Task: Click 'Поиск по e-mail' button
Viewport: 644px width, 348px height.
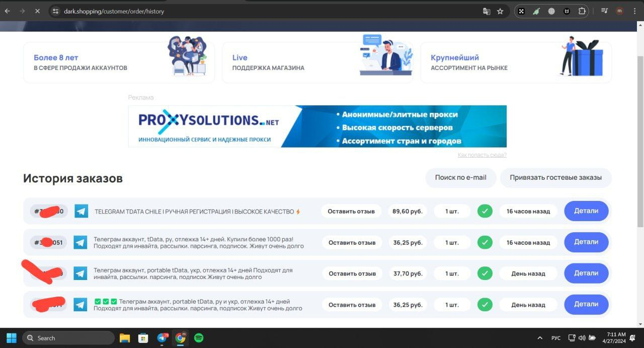Action: point(461,178)
